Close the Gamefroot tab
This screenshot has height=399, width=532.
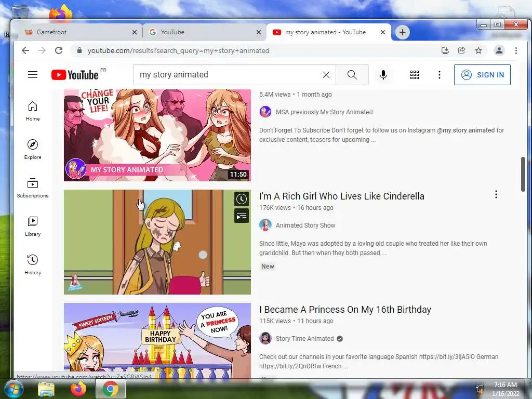[x=135, y=32]
